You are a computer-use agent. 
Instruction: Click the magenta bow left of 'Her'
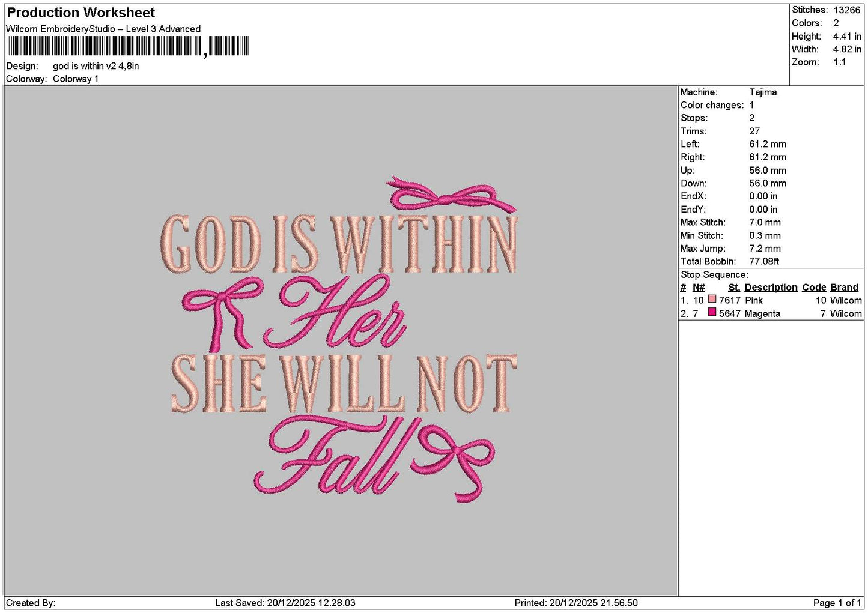[222, 313]
